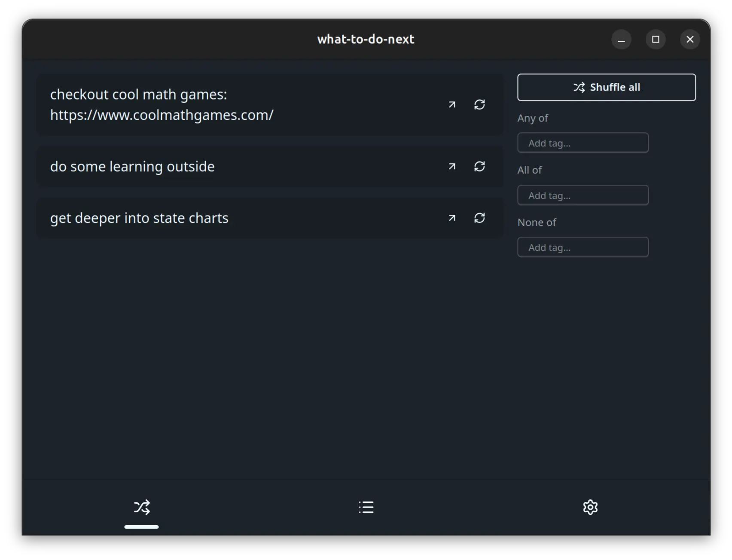Switch to the task list tab
The width and height of the screenshot is (732, 560).
click(x=366, y=507)
